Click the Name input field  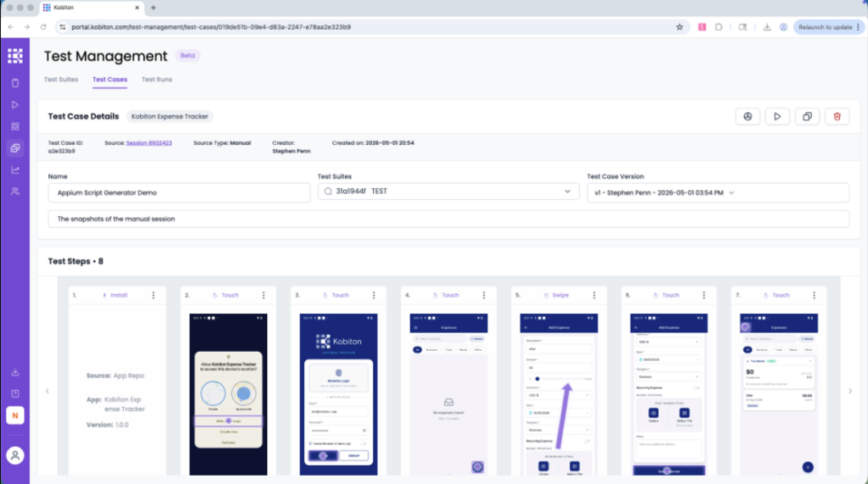tap(179, 192)
